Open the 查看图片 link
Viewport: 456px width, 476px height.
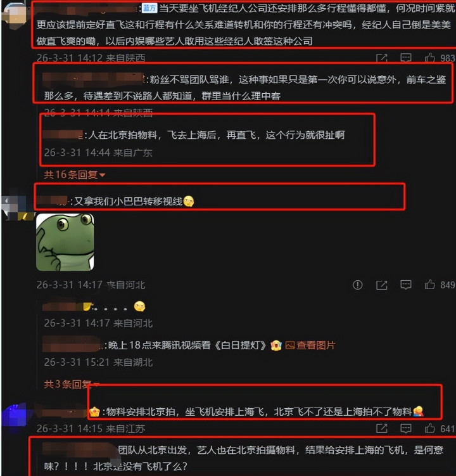(x=310, y=345)
